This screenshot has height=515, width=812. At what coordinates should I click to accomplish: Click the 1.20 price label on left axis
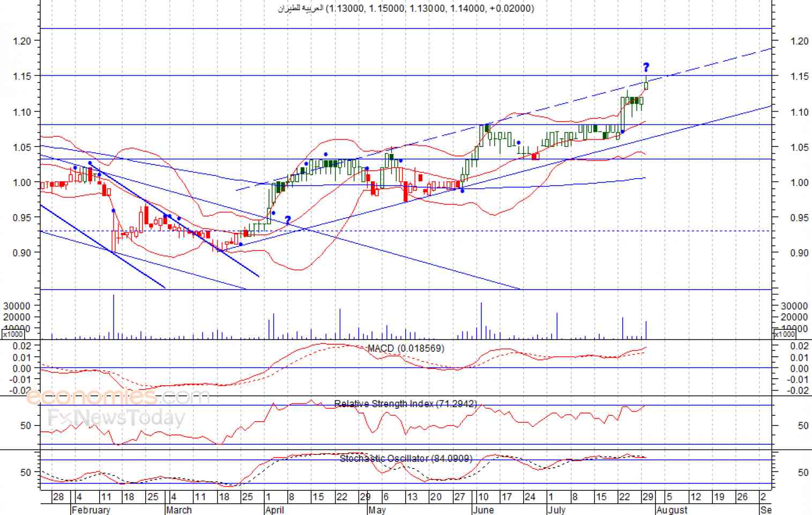tap(22, 41)
